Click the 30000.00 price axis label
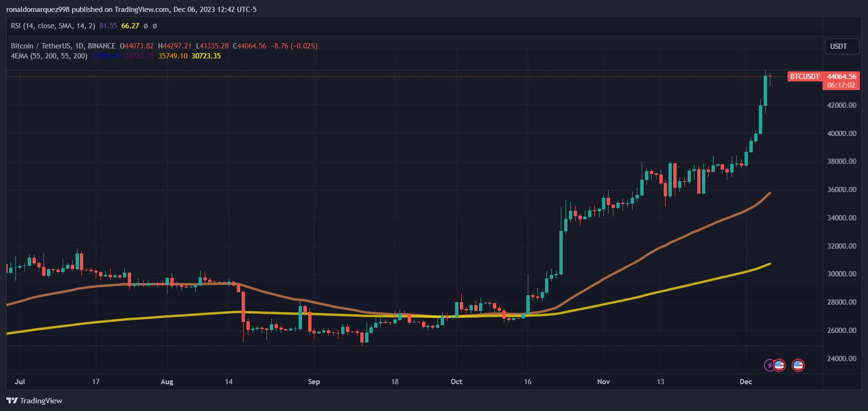Viewport: 868px width, 411px height. click(x=842, y=274)
